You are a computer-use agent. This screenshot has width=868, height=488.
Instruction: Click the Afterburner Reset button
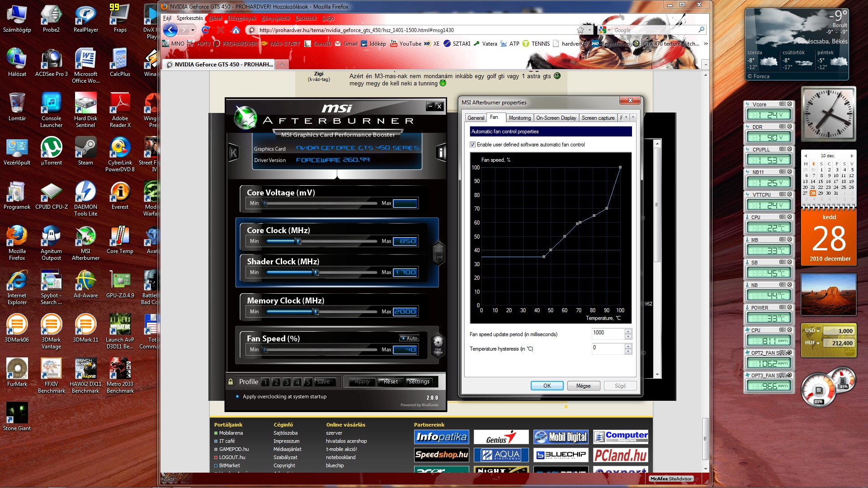pyautogui.click(x=391, y=382)
